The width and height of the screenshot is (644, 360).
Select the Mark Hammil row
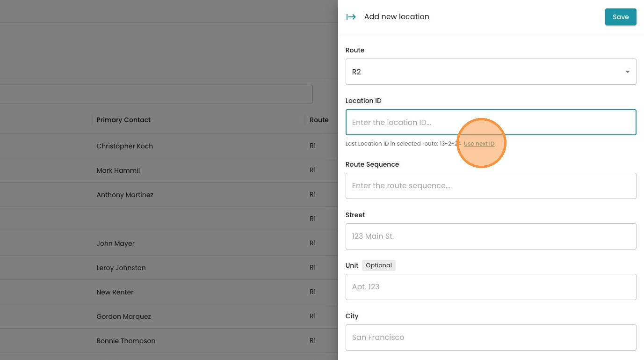point(118,170)
